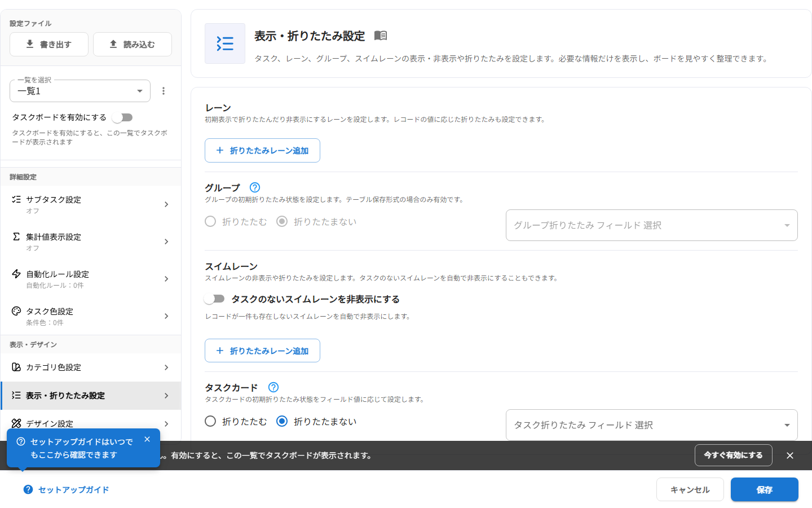Click the サブタスク設定 checklist icon

pyautogui.click(x=16, y=199)
